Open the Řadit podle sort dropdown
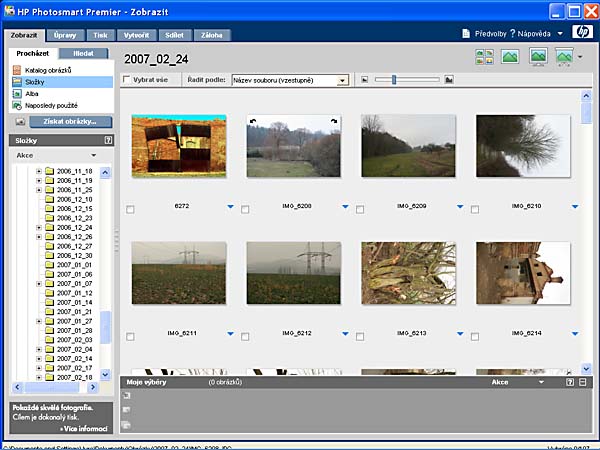This screenshot has height=450, width=600. 342,80
